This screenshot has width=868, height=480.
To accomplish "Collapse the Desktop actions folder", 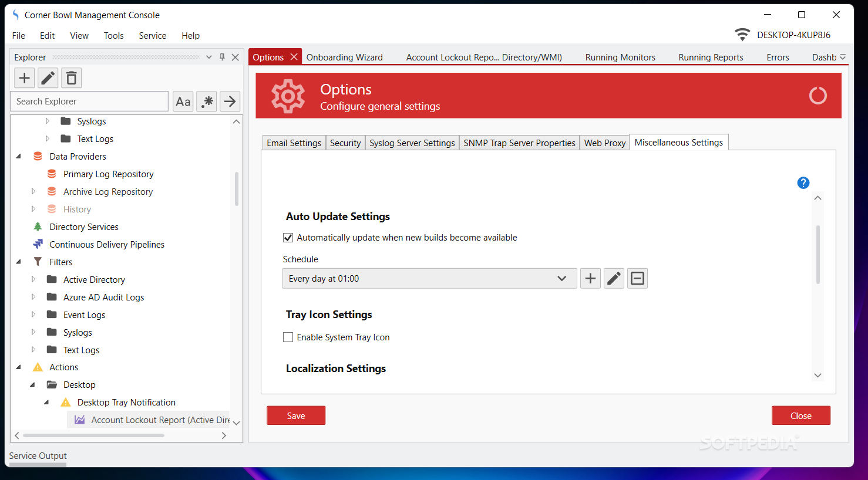I will 33,385.
